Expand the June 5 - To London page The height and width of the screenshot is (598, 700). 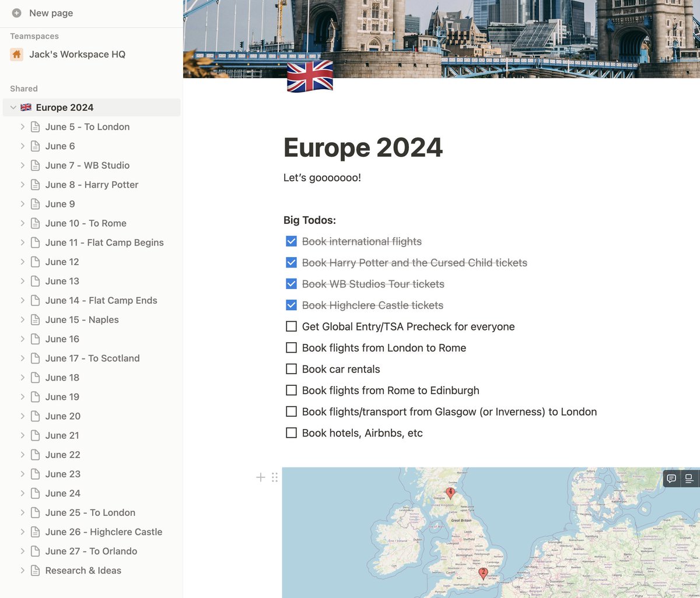tap(22, 126)
